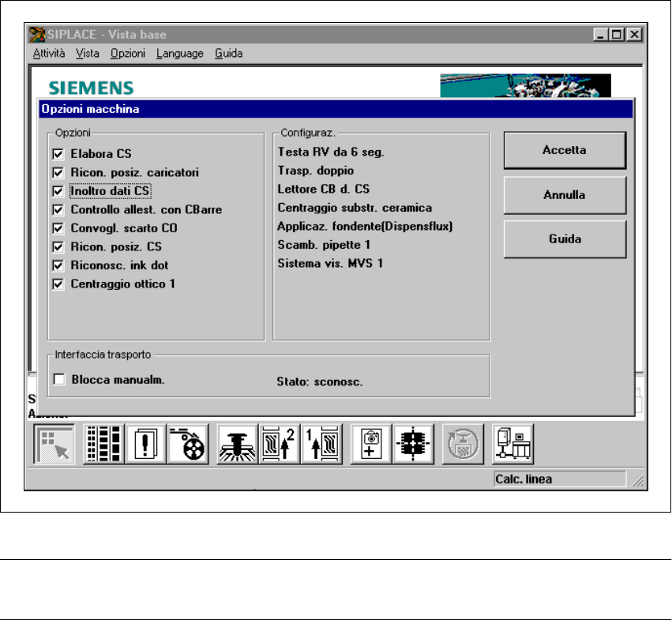
Task: Click the Guida button in the dialog
Action: [565, 239]
